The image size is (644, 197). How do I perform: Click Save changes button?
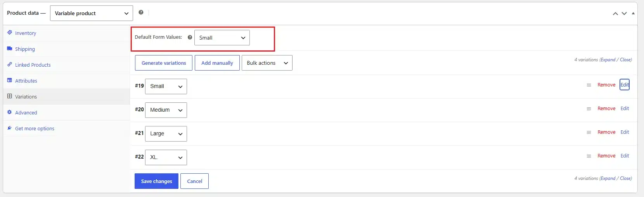point(156,181)
